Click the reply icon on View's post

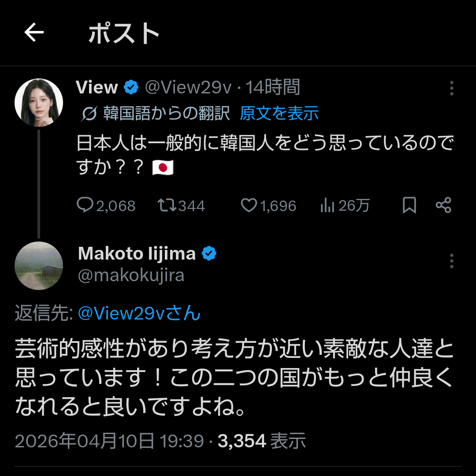pyautogui.click(x=85, y=205)
